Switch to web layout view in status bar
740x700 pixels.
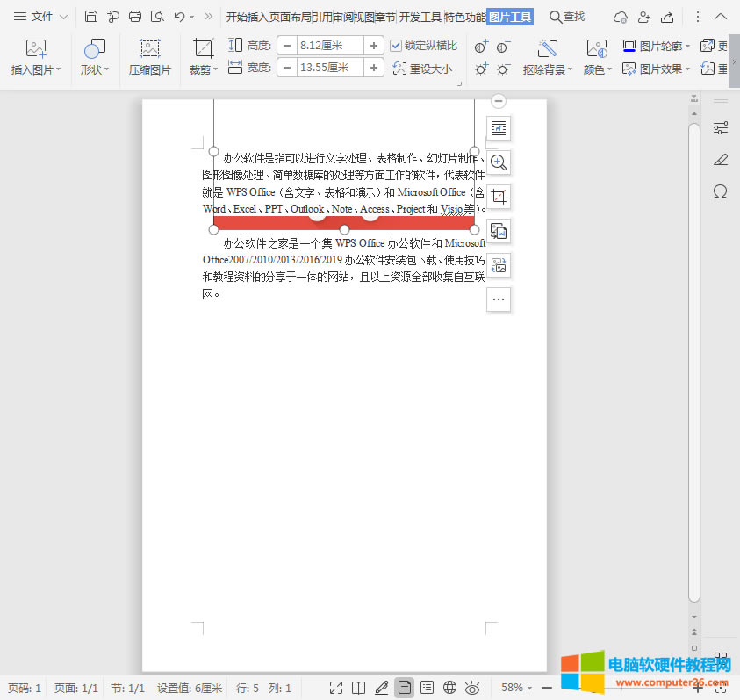click(449, 688)
